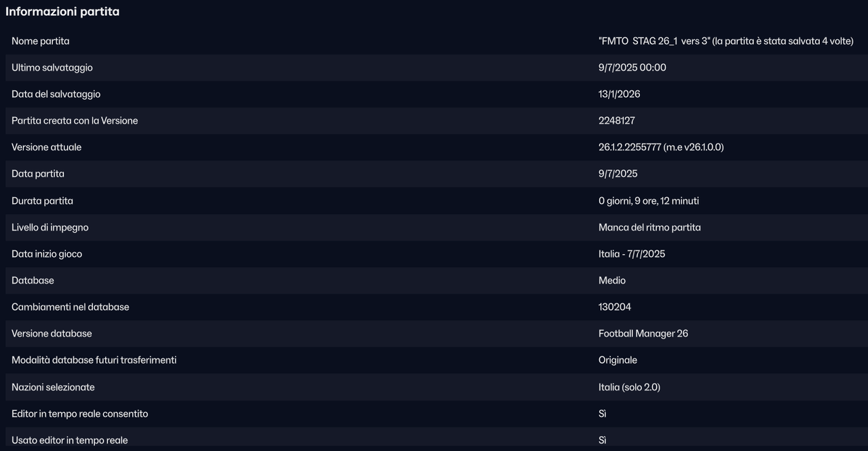
Task: Click the 'Versione database' label
Action: 52,333
